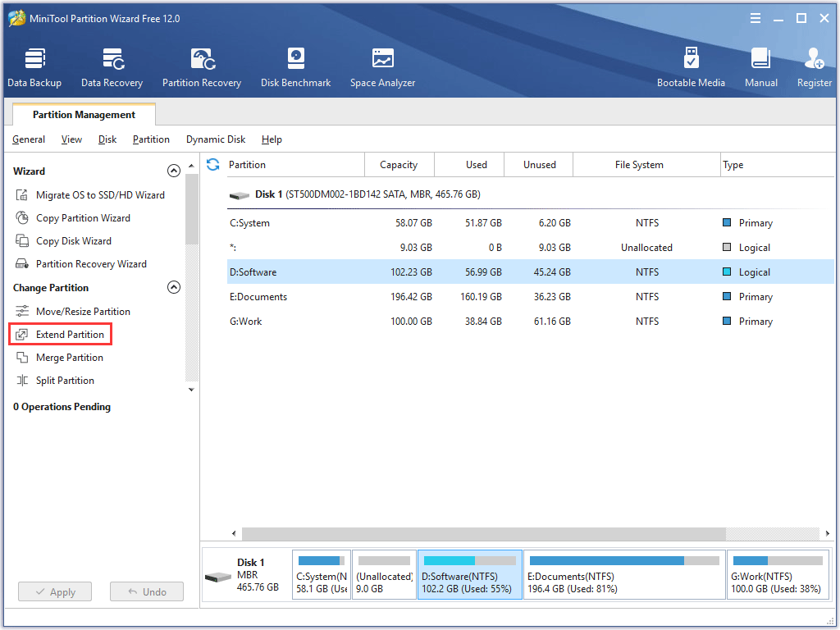Select the D:Software block in the disk map

[x=469, y=573]
